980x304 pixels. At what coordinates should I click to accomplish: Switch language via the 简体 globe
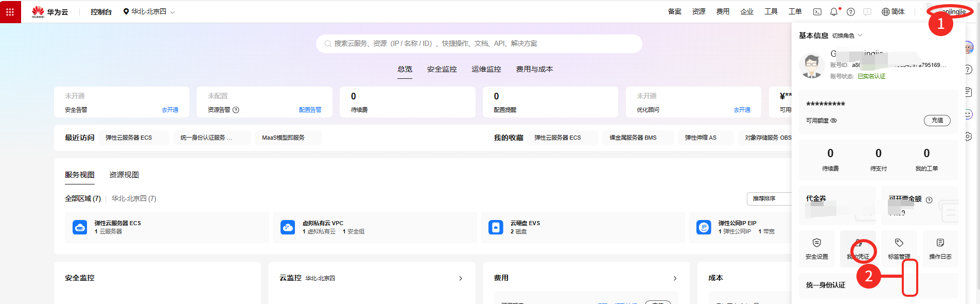click(893, 12)
